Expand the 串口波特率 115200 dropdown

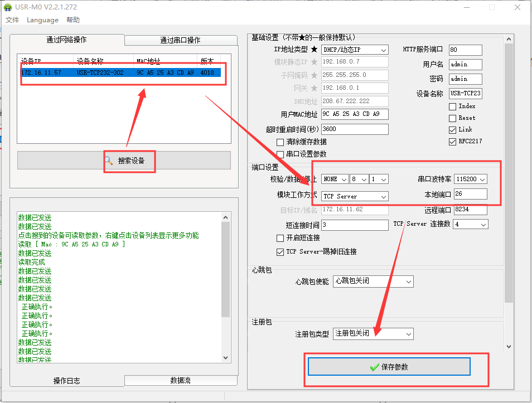(x=471, y=179)
